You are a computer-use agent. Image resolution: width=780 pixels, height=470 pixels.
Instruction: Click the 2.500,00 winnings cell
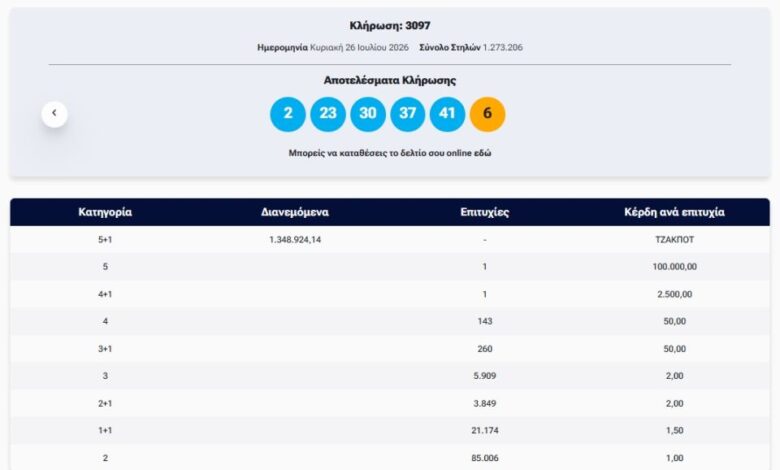tap(675, 294)
